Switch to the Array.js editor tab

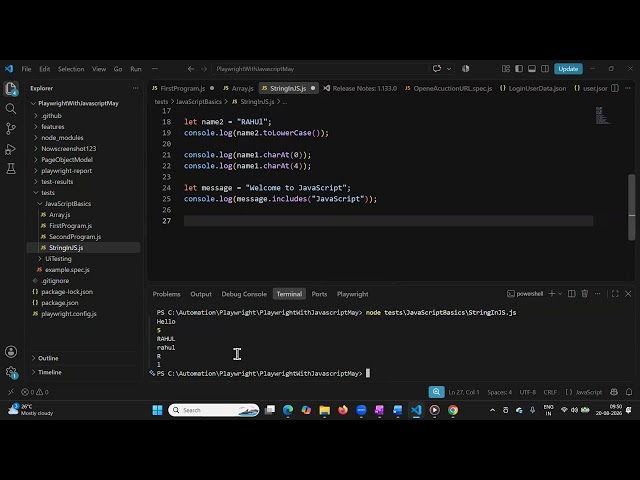(x=239, y=88)
